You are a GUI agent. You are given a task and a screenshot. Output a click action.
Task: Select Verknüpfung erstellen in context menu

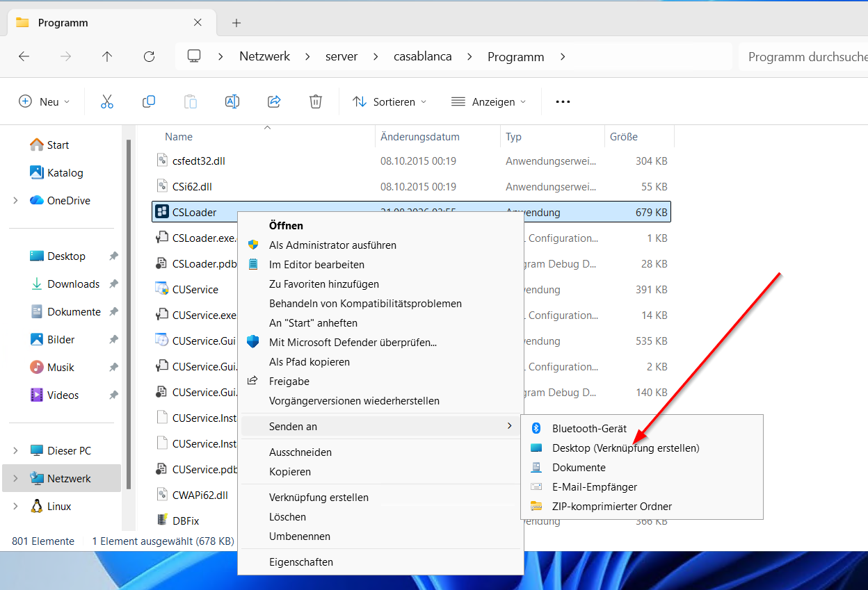click(380, 498)
